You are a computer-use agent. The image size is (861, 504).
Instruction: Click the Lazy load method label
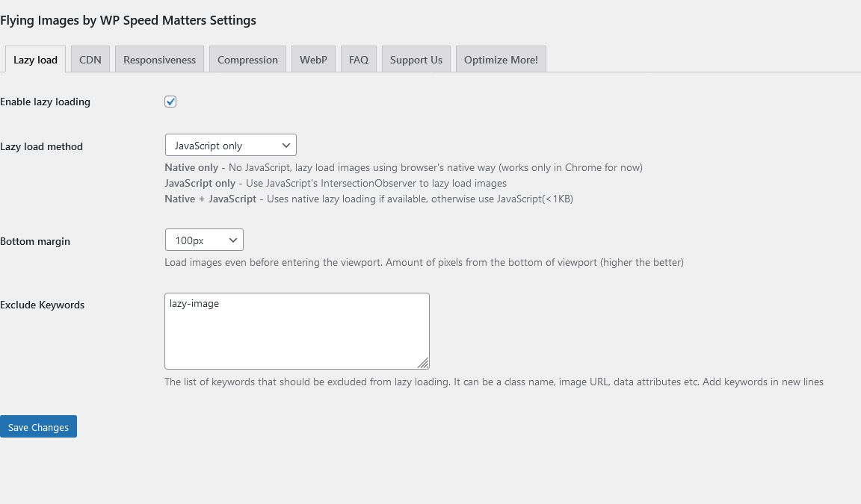point(41,146)
